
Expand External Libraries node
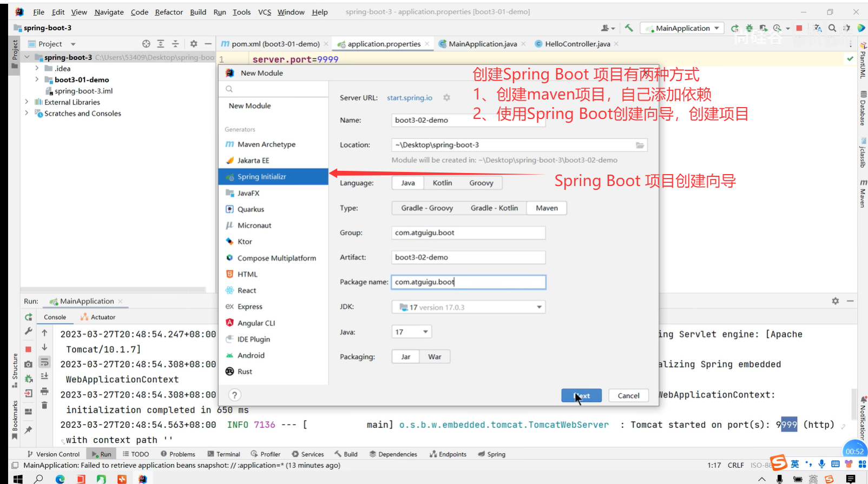[x=27, y=102]
